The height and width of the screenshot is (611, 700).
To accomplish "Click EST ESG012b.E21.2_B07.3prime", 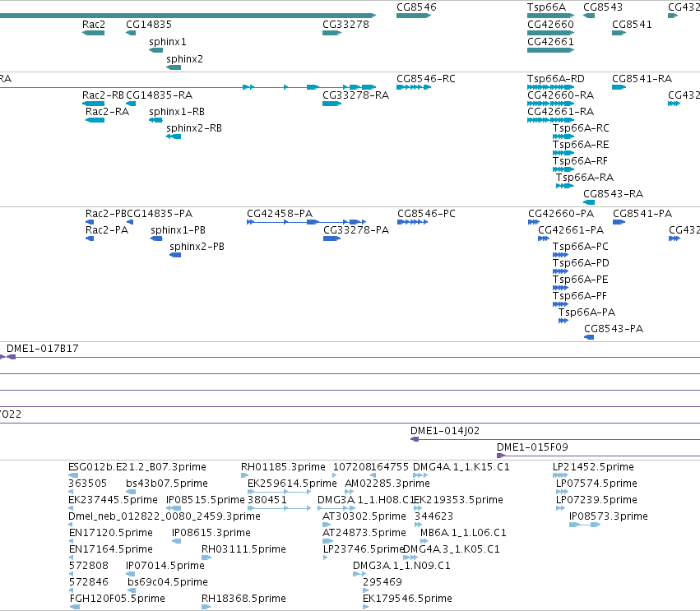I will pos(73,476).
